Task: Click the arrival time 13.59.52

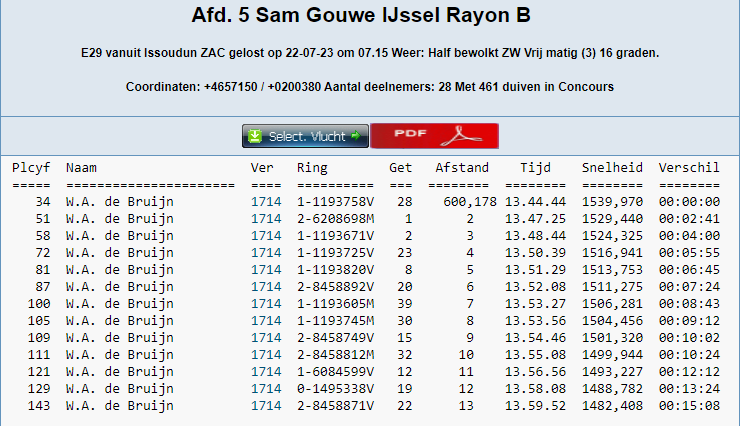Action: click(535, 405)
